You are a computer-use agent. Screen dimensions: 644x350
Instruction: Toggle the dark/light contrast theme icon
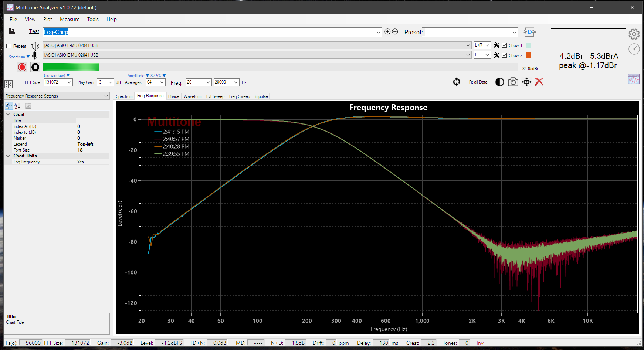(499, 82)
